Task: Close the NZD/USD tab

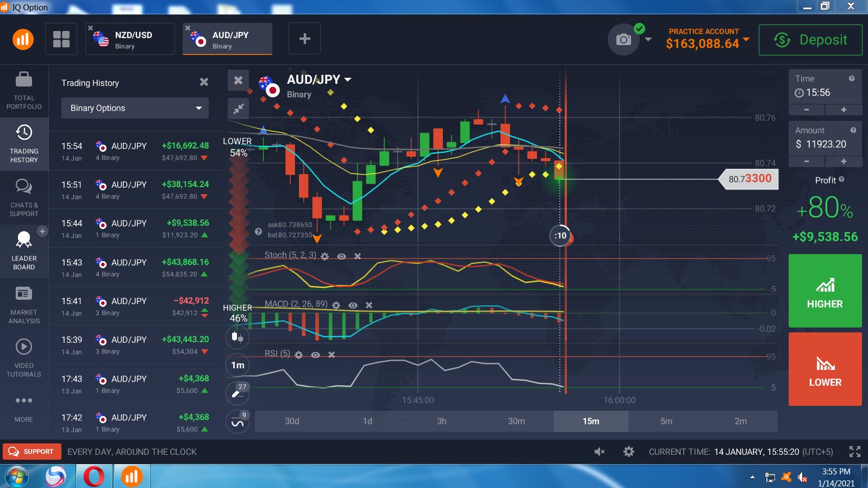Action: click(91, 28)
